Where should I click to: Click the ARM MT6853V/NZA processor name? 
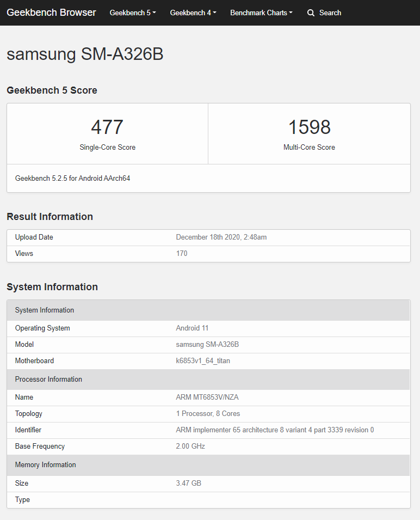pos(207,397)
